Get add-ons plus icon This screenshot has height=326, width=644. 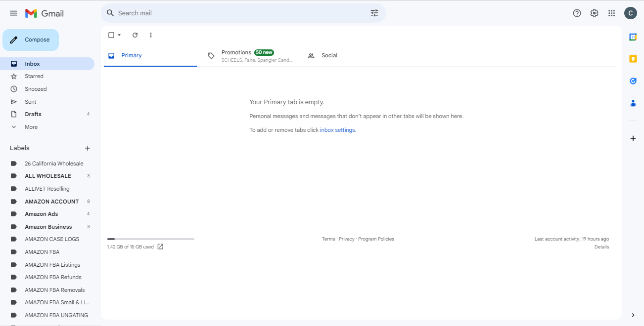pos(633,138)
